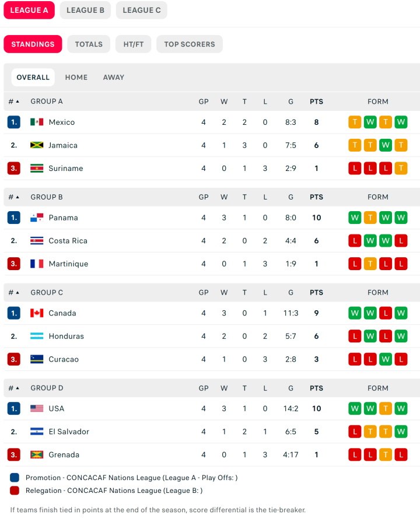Click Mexico's latest win form badge

[x=401, y=122]
